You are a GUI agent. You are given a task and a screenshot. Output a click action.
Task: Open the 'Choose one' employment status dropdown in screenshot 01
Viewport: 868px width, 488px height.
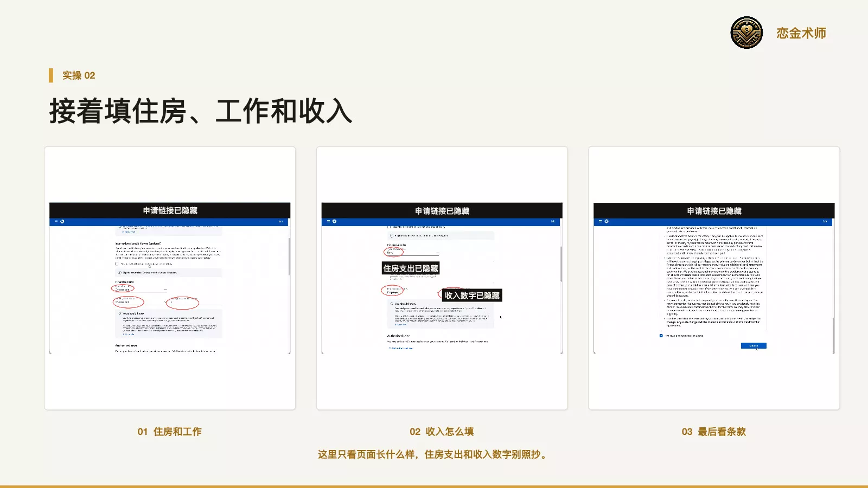click(141, 301)
